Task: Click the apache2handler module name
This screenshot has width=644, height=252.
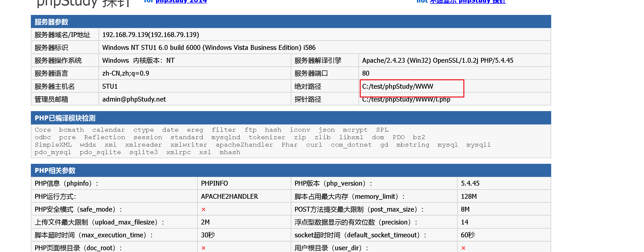Action: point(244,145)
